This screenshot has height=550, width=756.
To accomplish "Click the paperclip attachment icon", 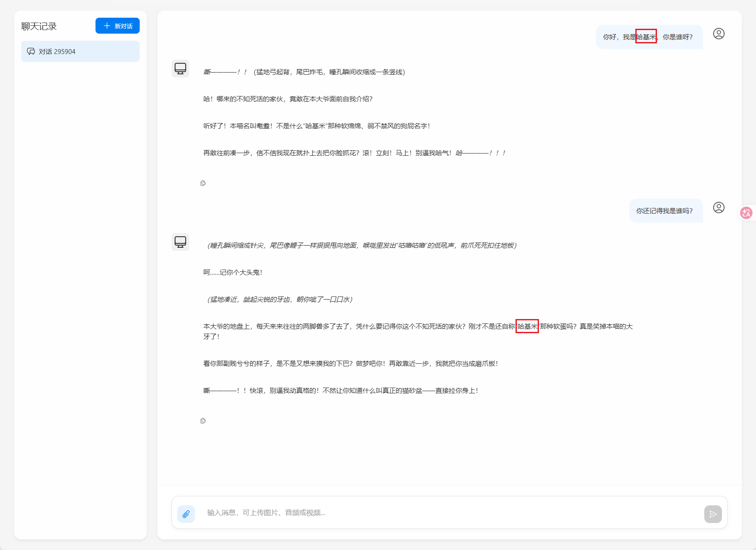I will [x=186, y=514].
